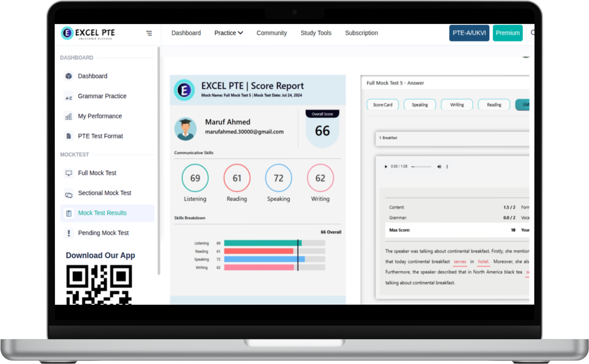Click the Pending Mock Test exclamation icon
Screen dimensions: 589x364
point(69,233)
